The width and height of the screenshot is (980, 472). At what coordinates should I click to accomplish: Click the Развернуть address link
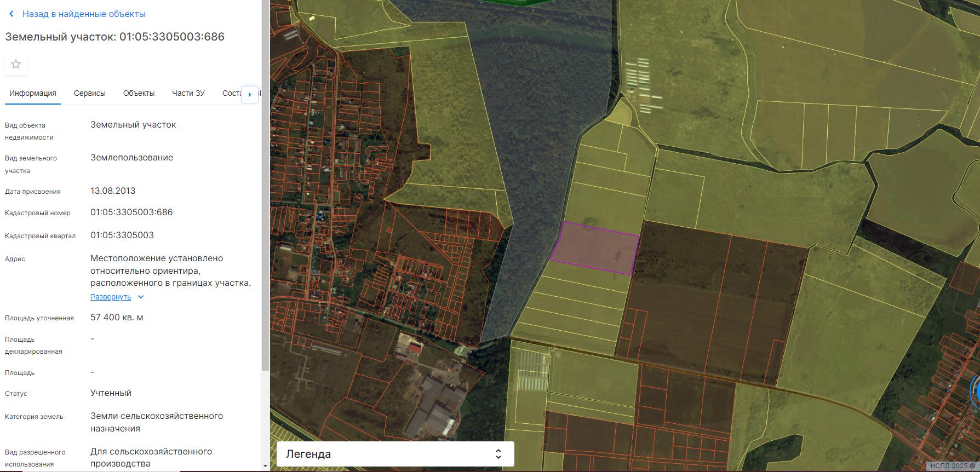(x=111, y=297)
